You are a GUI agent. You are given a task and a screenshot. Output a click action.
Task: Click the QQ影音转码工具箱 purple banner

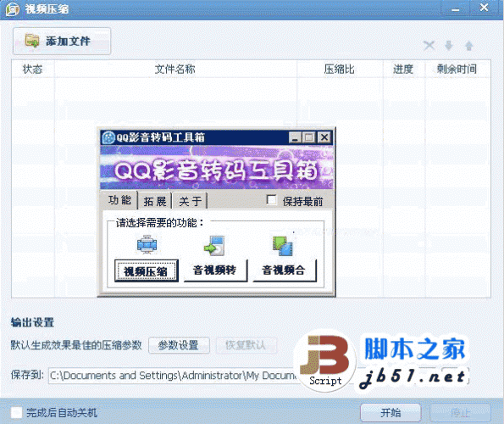click(x=217, y=168)
